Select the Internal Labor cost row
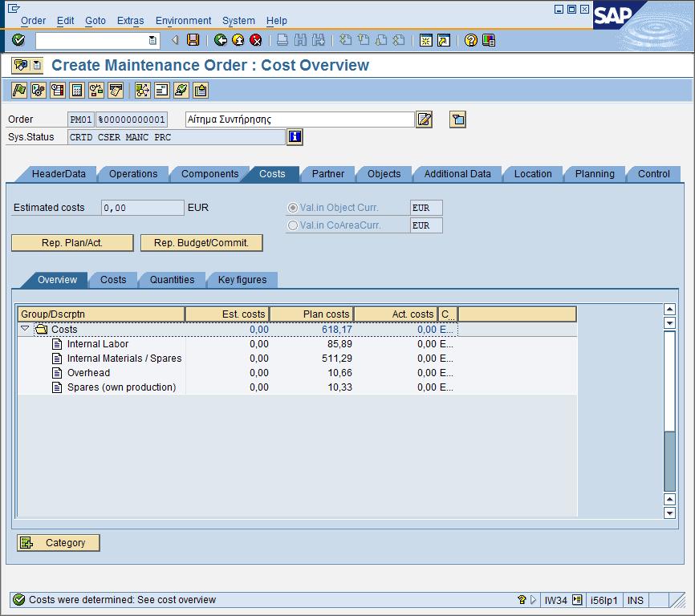The height and width of the screenshot is (616, 695). (x=297, y=344)
